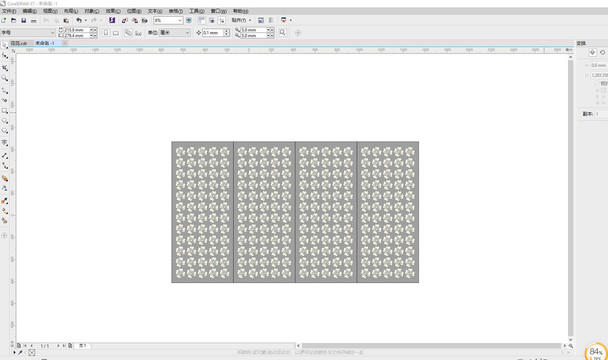
Task: Toggle Show Guidelines button
Action: (222, 20)
